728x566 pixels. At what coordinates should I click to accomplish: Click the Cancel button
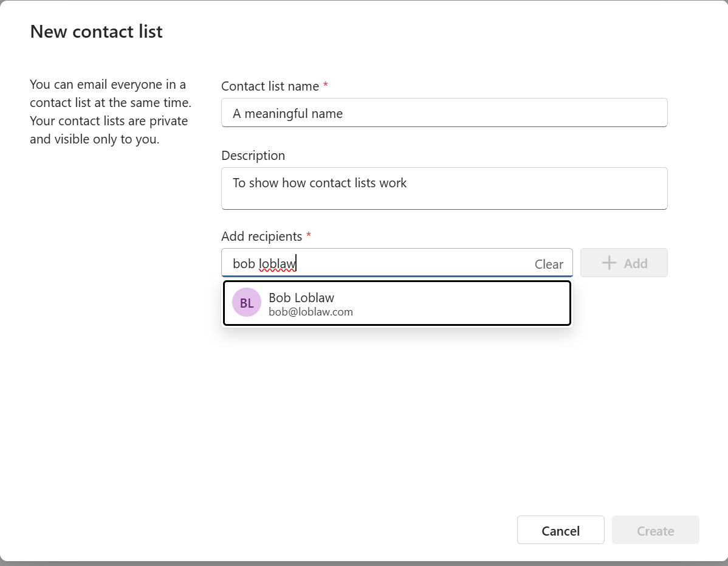tap(560, 530)
